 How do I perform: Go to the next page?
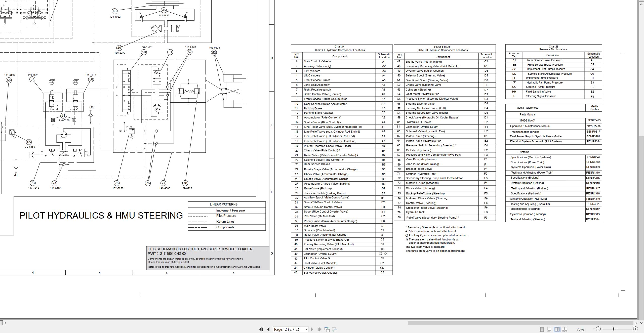pos(312,329)
